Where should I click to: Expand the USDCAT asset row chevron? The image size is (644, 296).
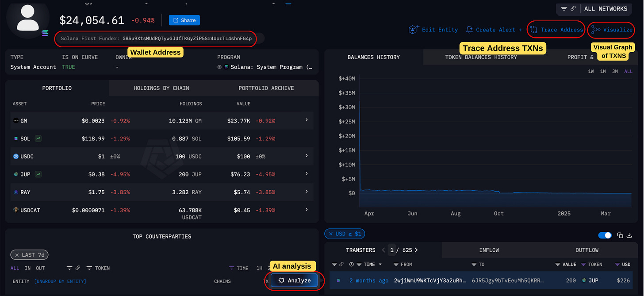307,209
